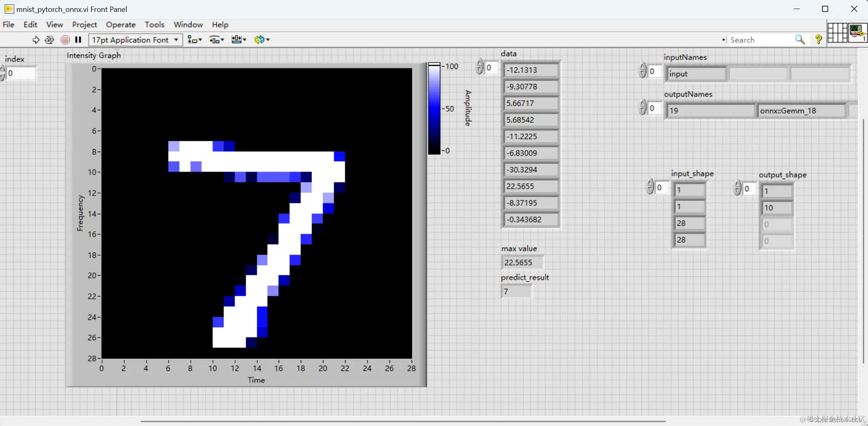Click the Intensity Graph label

point(94,55)
